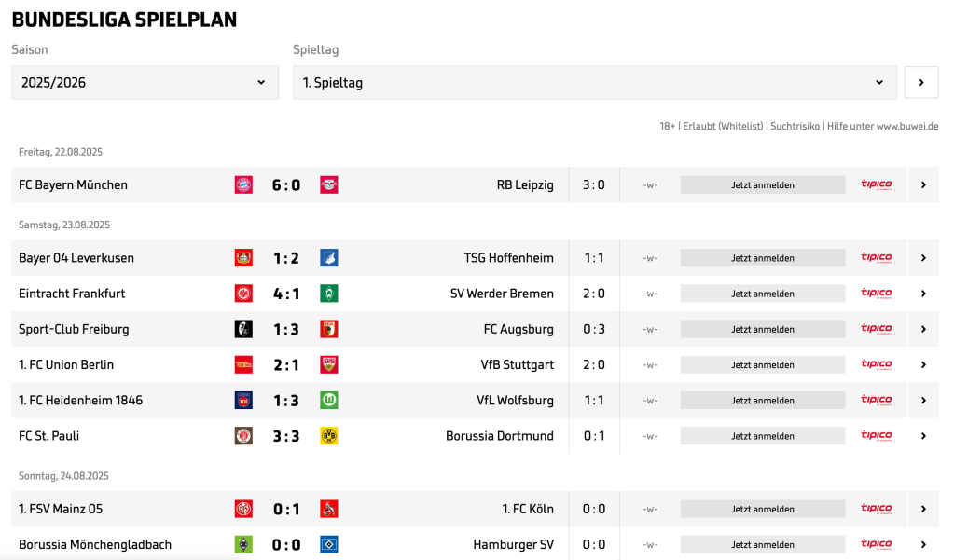Image resolution: width=954 pixels, height=560 pixels.
Task: Click Tipico logo in Mönchengladbach row
Action: click(877, 543)
